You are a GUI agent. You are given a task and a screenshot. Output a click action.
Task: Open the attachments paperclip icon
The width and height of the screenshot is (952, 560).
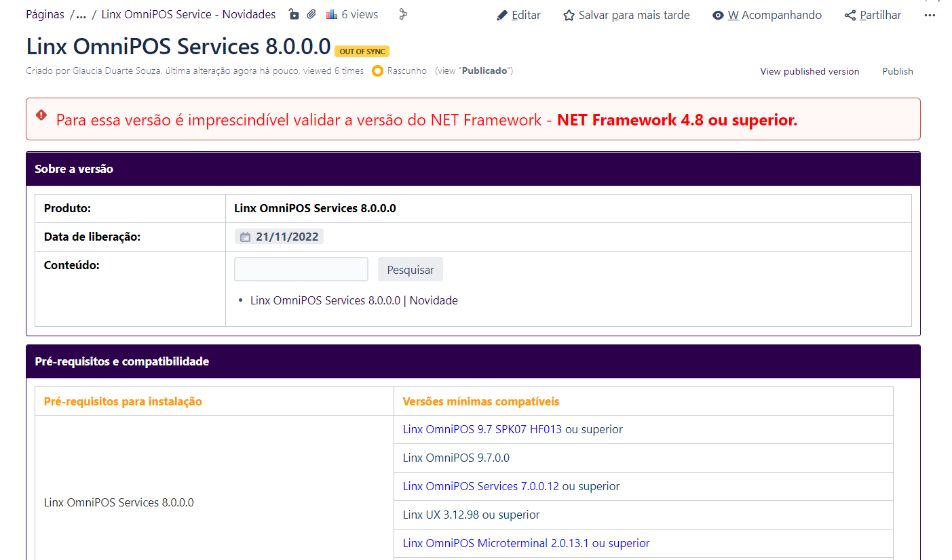311,14
